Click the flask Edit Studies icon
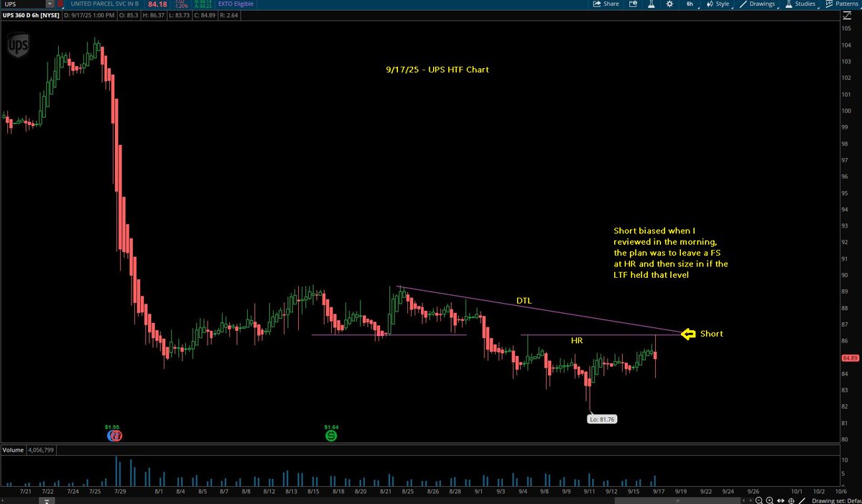 click(650, 4)
